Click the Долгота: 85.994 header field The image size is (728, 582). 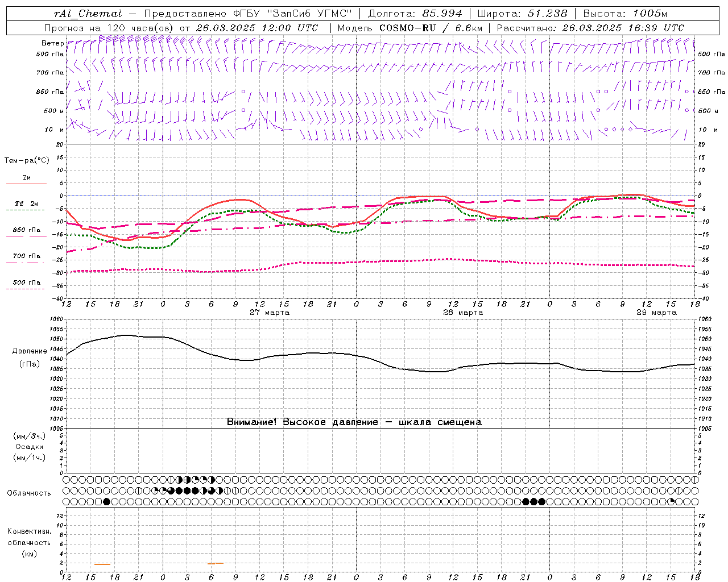tap(415, 14)
